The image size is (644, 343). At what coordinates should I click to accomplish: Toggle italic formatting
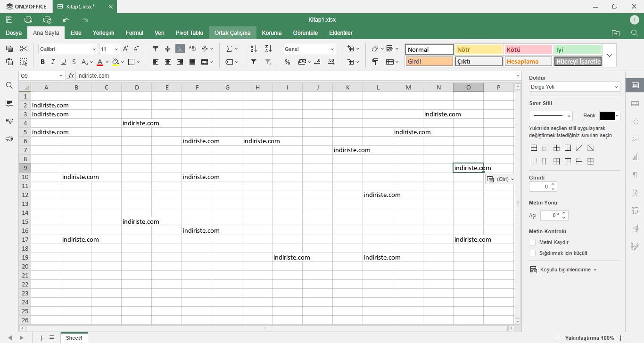coord(53,62)
